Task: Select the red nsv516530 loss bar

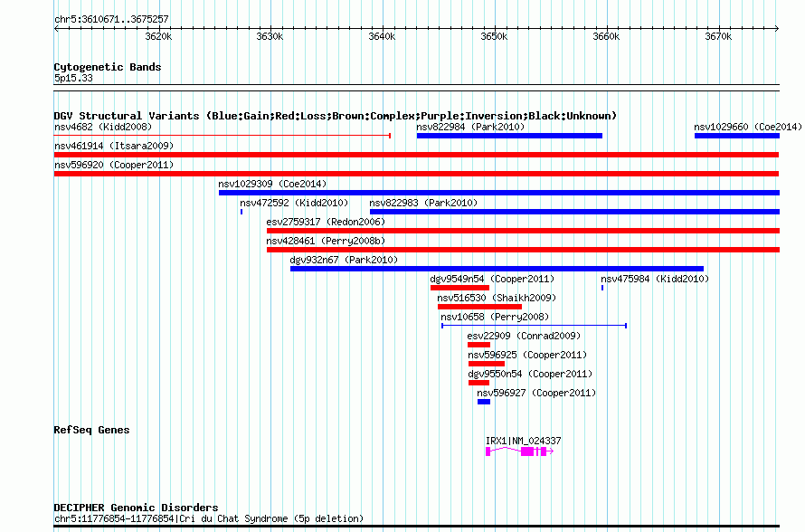Action: (479, 307)
